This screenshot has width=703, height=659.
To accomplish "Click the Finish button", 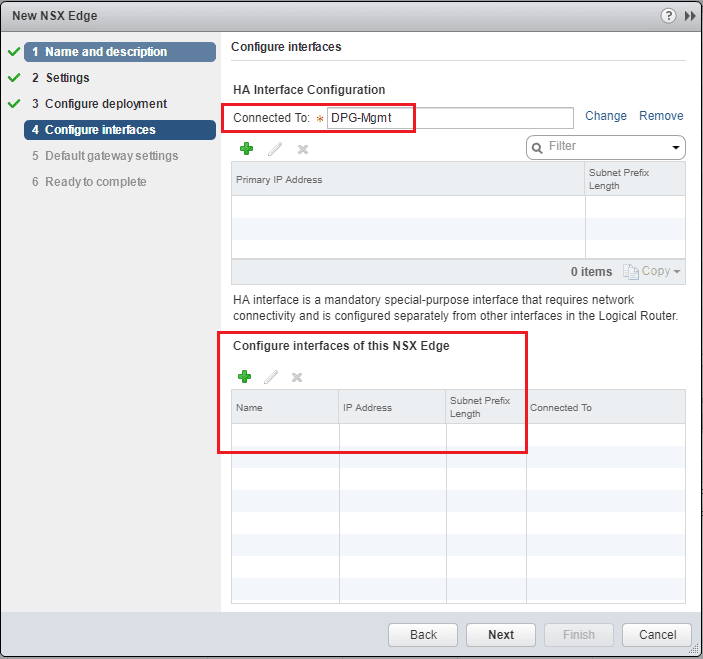I will (579, 635).
